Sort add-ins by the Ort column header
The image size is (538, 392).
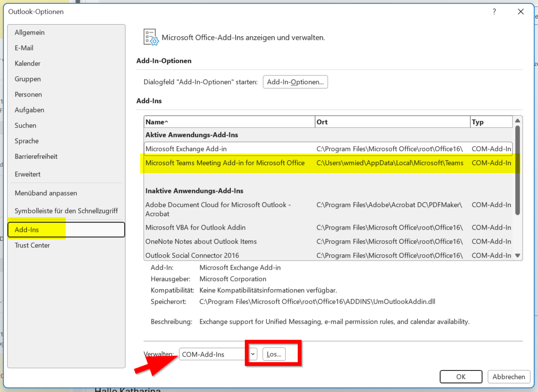coord(392,122)
